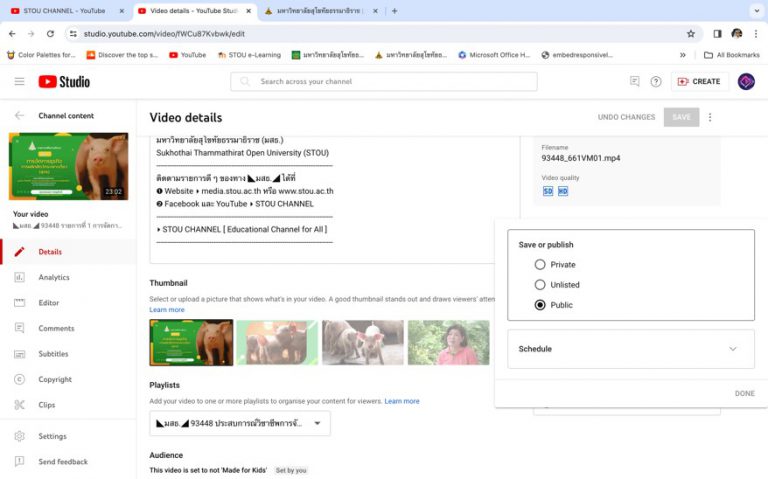Open the hamburger menu next to Studio logo

click(19, 81)
